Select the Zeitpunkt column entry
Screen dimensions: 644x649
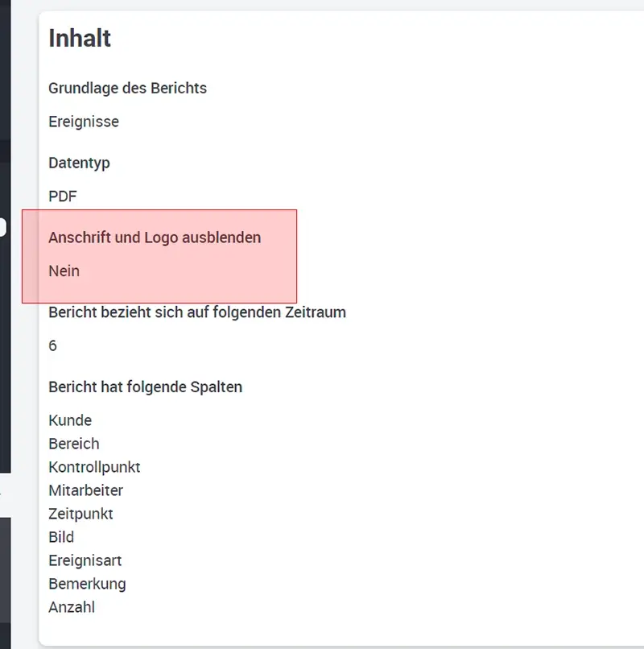[x=80, y=514]
